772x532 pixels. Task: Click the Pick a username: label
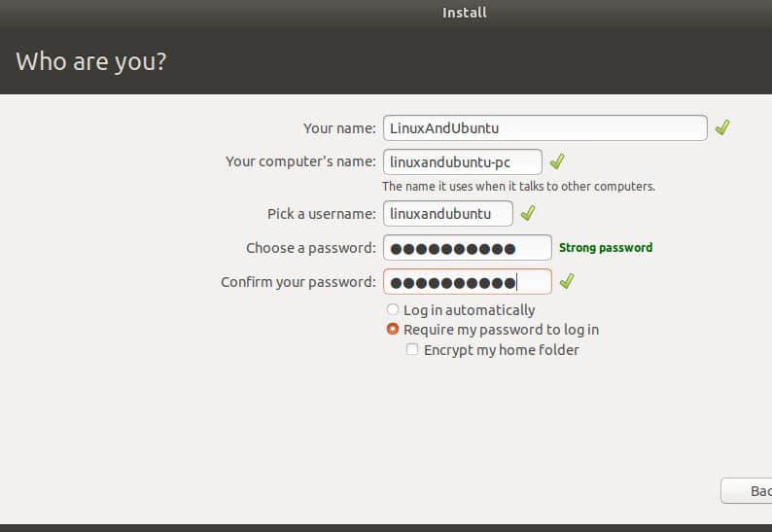tap(321, 214)
